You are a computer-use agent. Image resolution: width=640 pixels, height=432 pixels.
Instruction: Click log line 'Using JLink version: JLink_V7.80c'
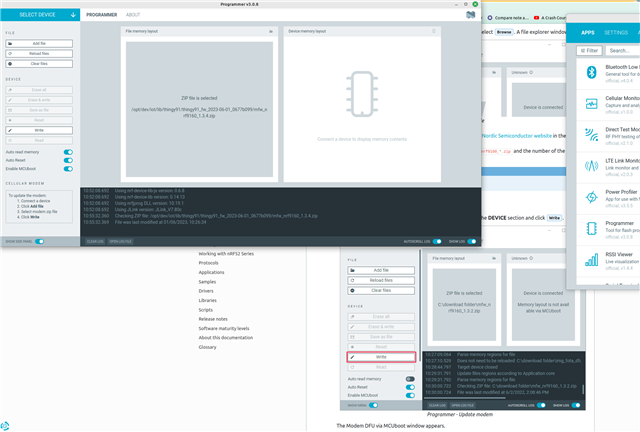tap(148, 209)
